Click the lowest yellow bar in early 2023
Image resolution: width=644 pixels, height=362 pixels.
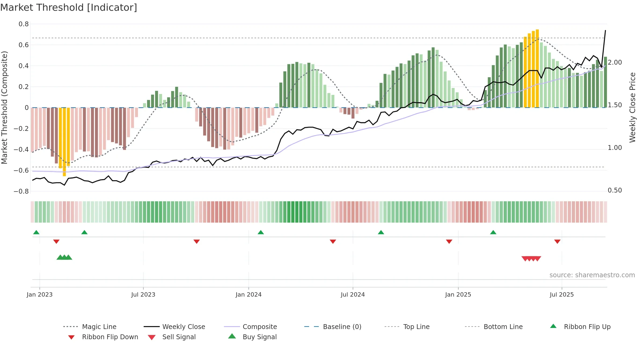64,142
